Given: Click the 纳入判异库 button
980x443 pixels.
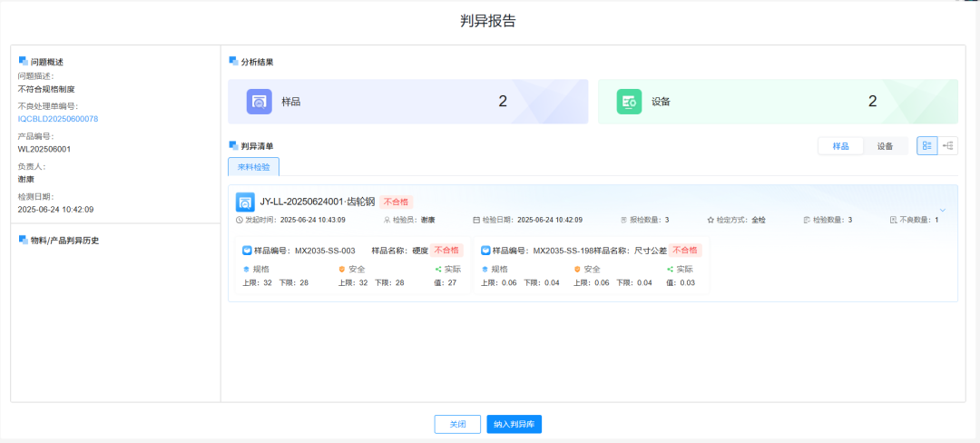Looking at the screenshot, I should coord(514,424).
